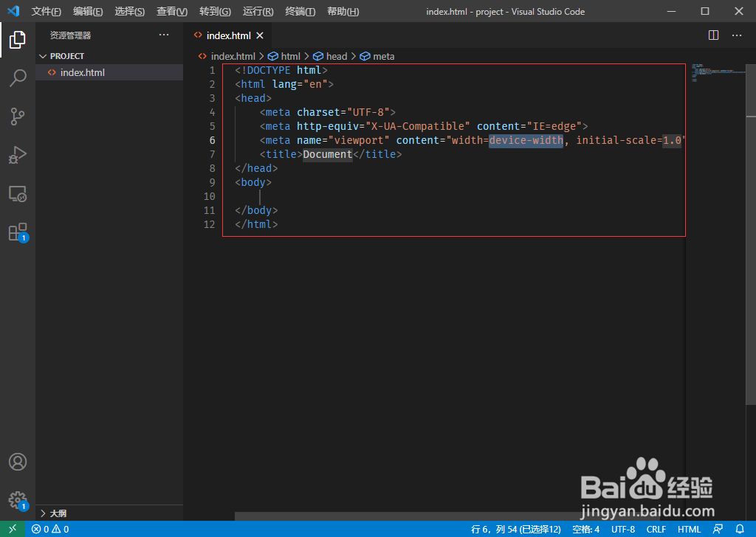Open the Accounts menu icon
The width and height of the screenshot is (756, 537).
click(x=18, y=462)
